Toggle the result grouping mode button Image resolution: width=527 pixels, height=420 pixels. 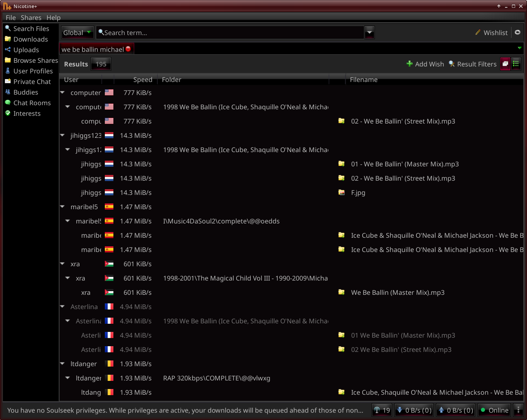coord(516,64)
